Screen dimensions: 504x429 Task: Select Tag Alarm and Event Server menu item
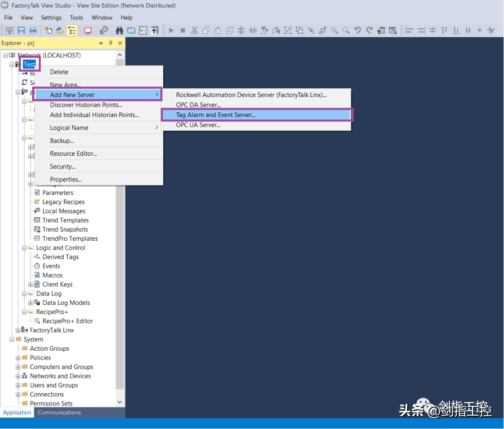pos(215,115)
